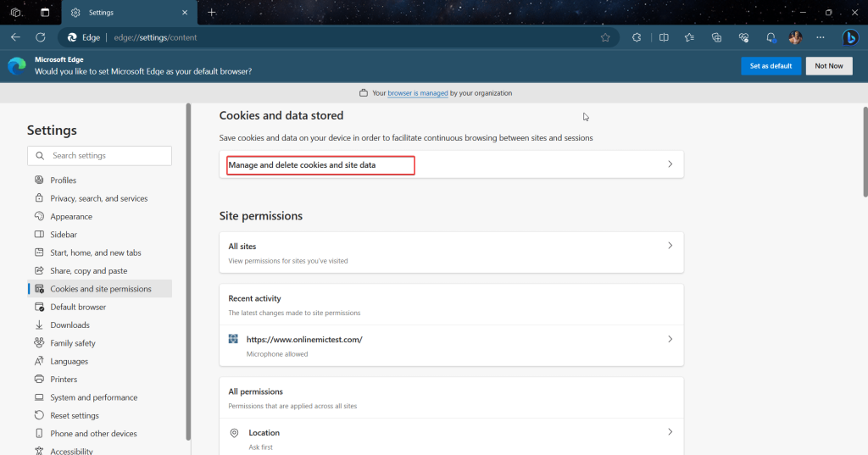Expand chevron for Manage and delete cookies row

670,164
